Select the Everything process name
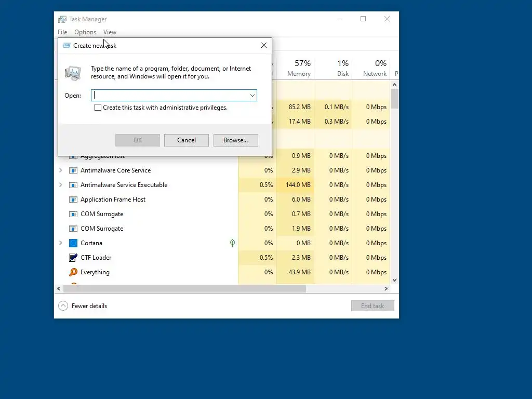Viewport: 532px width, 399px height. click(x=95, y=272)
